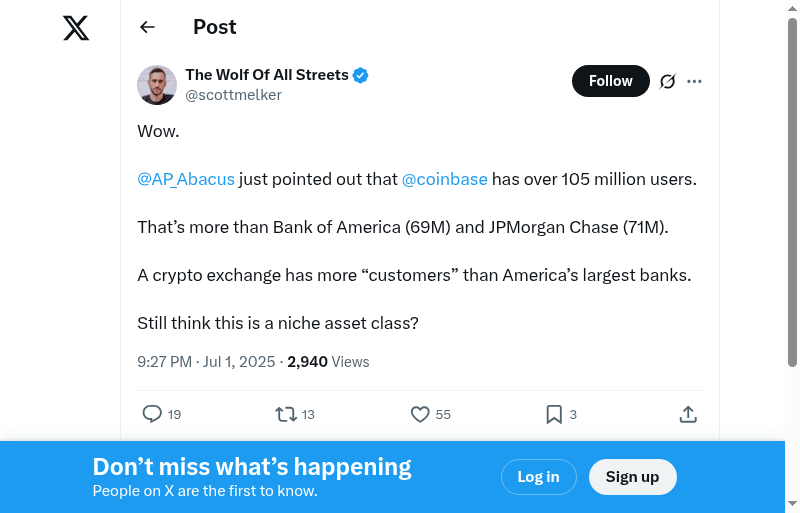Viewport: 800px width, 513px height.
Task: Share the post via share icon
Action: pos(688,414)
